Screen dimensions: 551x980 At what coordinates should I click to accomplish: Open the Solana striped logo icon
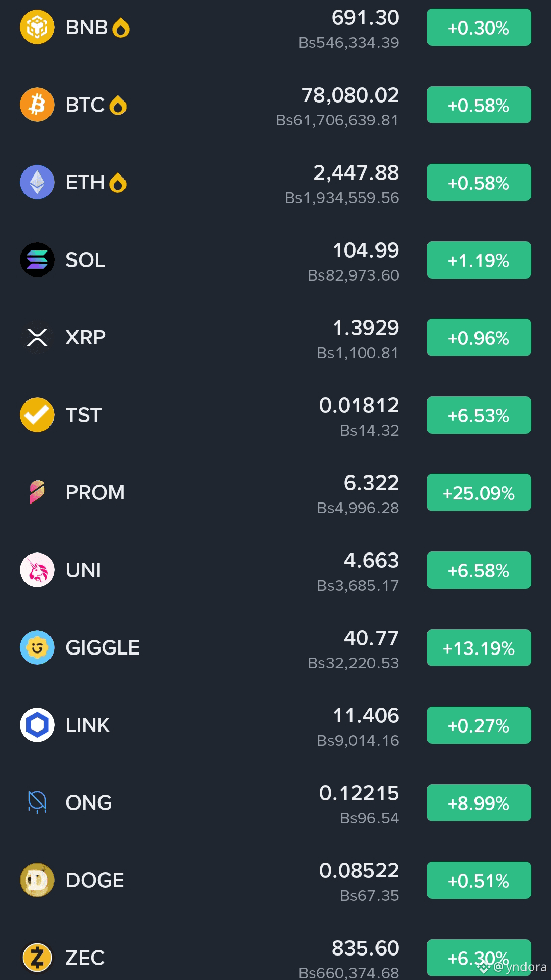pyautogui.click(x=37, y=260)
